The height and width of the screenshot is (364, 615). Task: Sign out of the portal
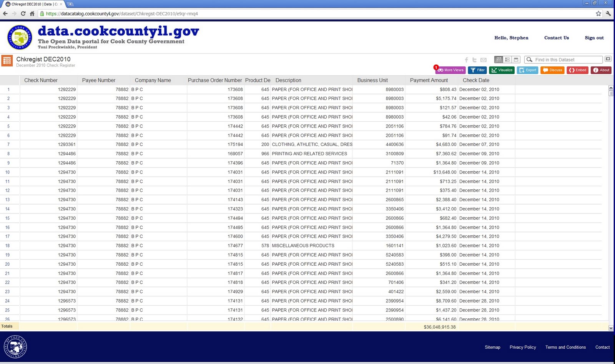(594, 38)
